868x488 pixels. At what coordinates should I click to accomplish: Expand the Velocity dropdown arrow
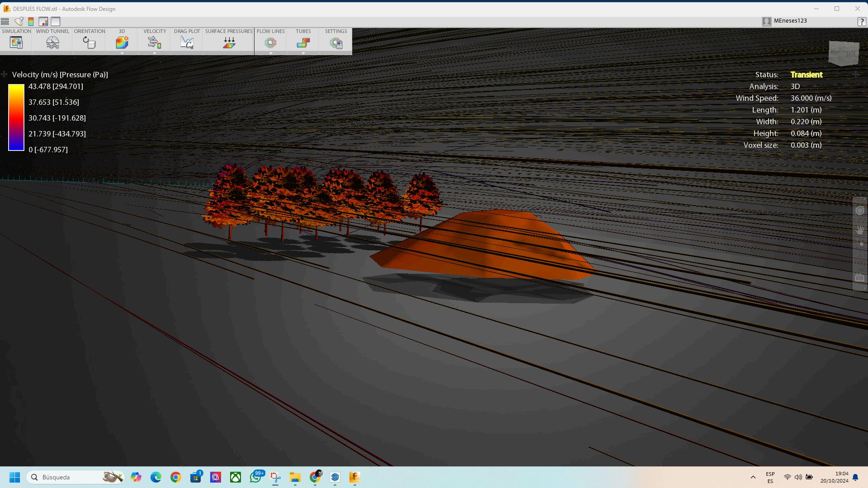(x=155, y=53)
